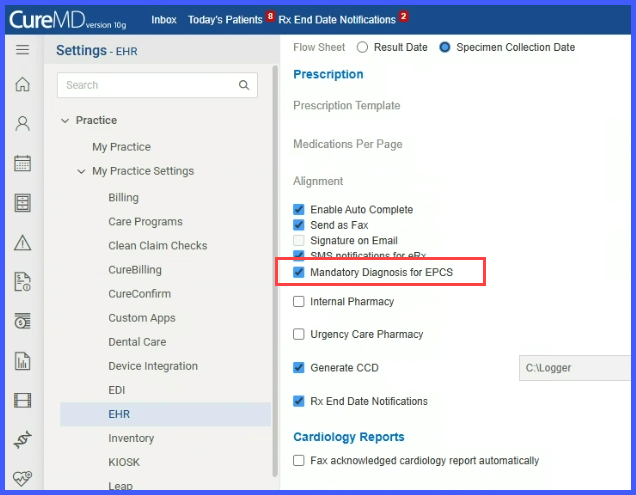Go to Home icon in sidebar
Image resolution: width=636 pixels, height=495 pixels.
tap(22, 84)
